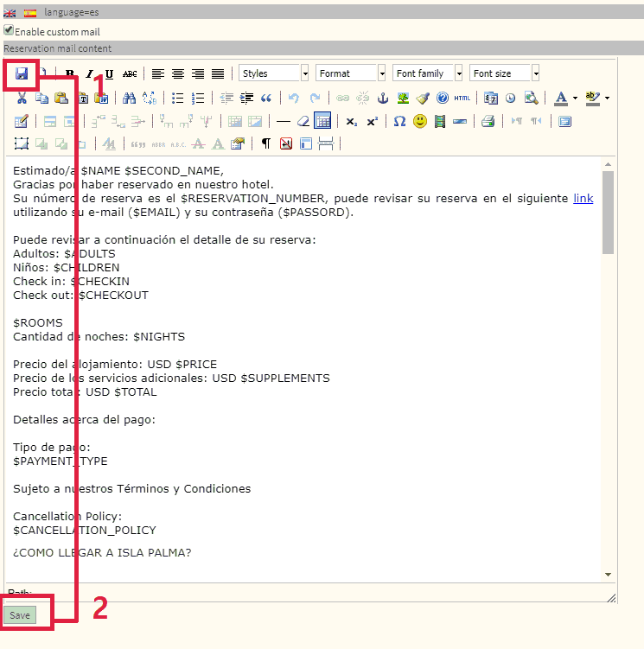The width and height of the screenshot is (644, 649).
Task: Insert a special character with the Omega icon
Action: 399,121
